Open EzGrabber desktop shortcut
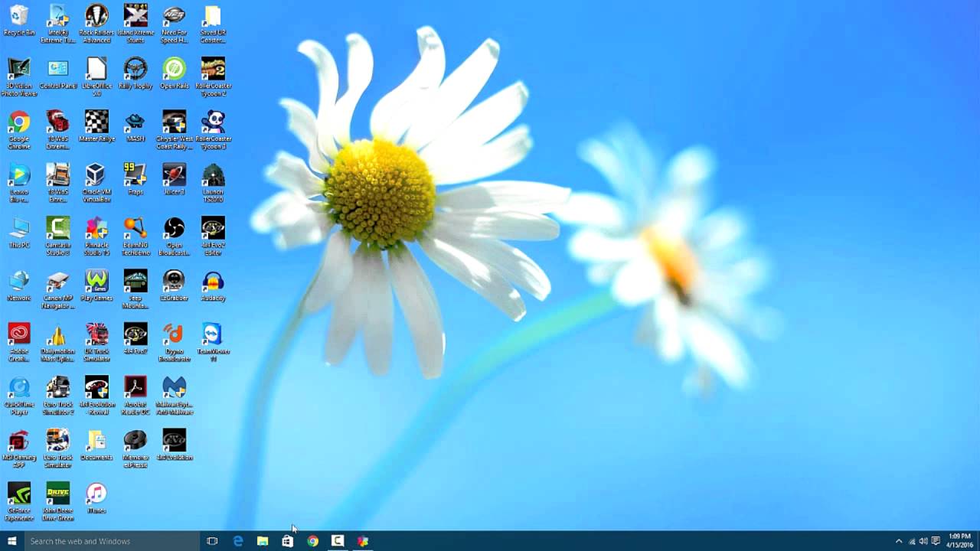 click(x=175, y=285)
